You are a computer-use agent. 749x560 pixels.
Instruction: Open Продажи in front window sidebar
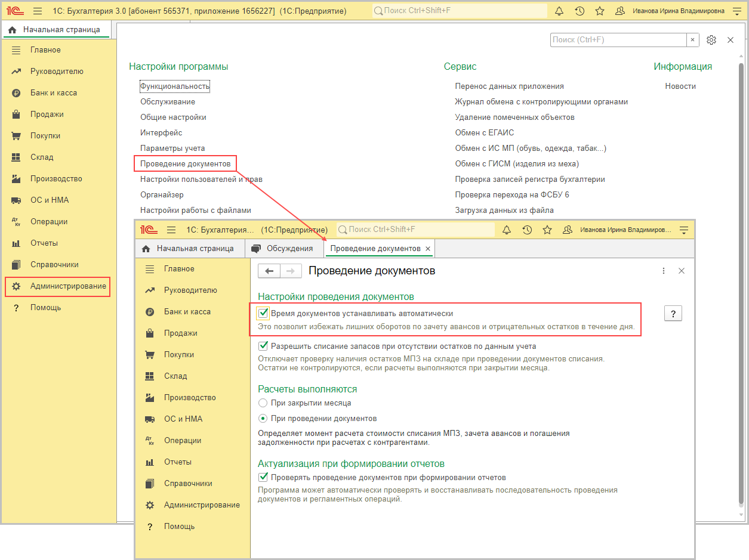(x=181, y=333)
